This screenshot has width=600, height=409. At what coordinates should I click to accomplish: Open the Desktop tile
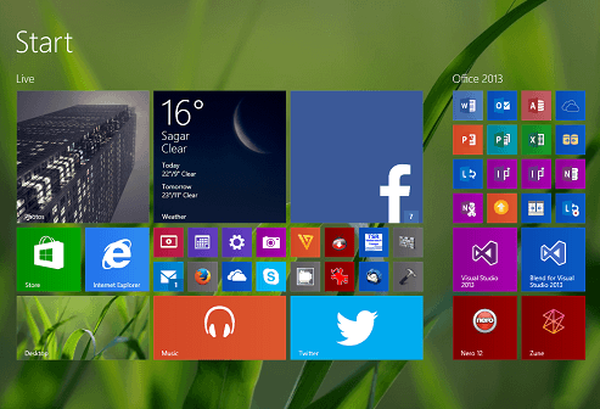point(83,328)
